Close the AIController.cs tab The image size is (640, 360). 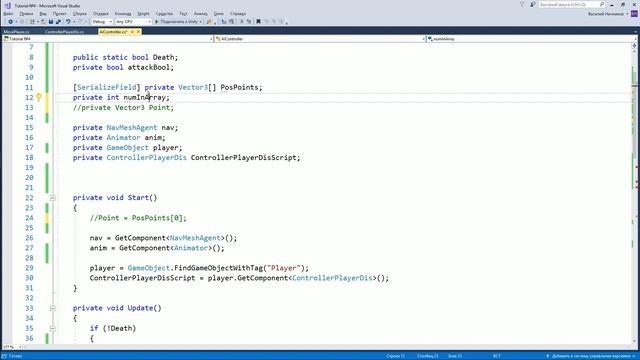(138, 31)
